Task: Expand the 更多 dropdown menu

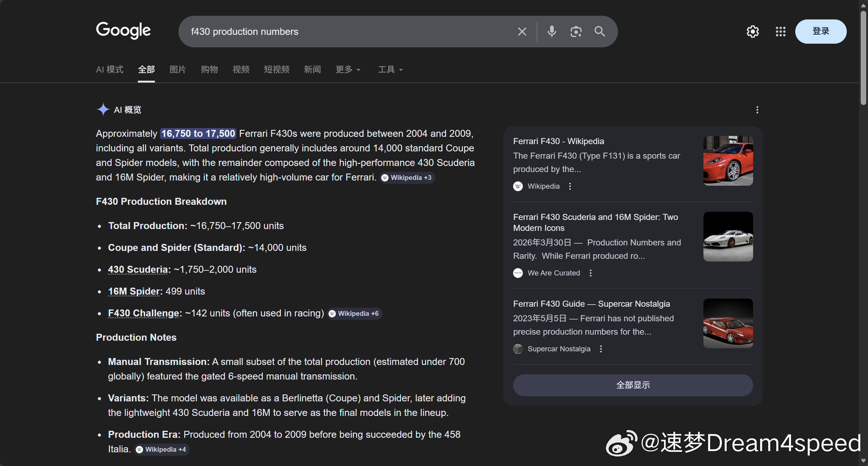Action: [348, 70]
